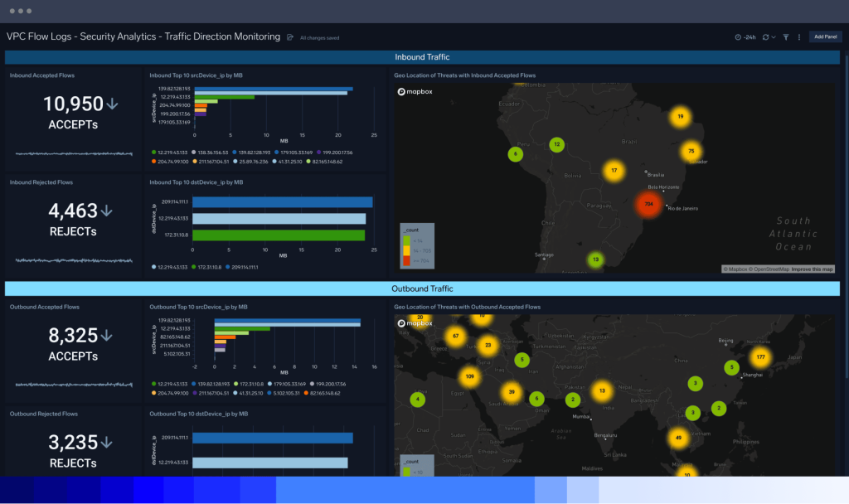Click the clock icon beside -24h

pyautogui.click(x=738, y=36)
